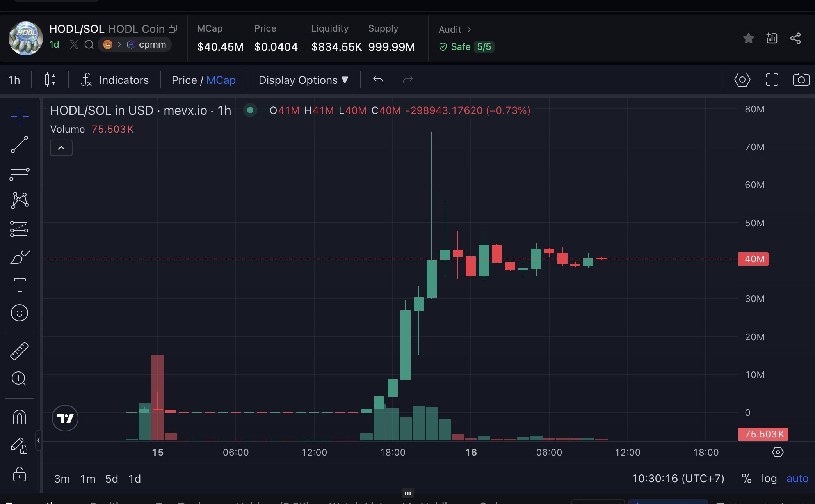Toggle percentage price scale
815x504 pixels.
[746, 478]
